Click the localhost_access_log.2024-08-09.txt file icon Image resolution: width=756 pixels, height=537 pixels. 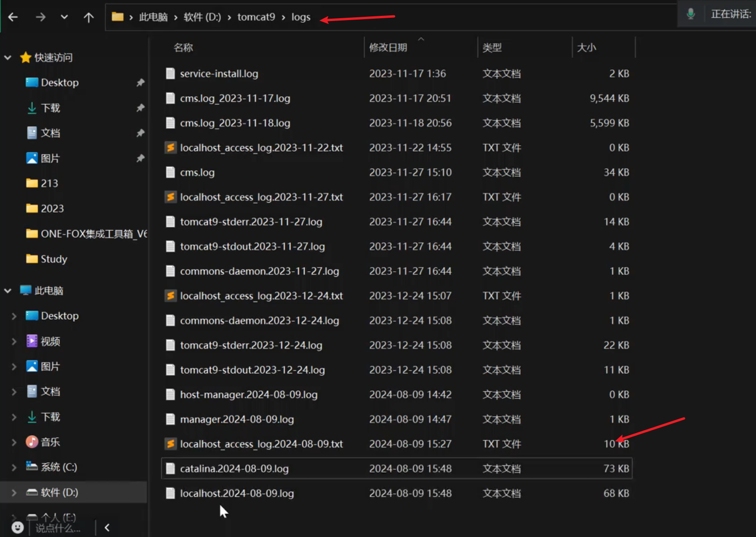[x=171, y=444]
